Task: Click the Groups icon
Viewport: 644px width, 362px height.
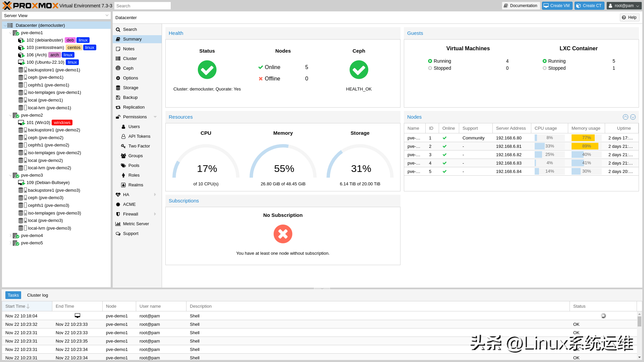Action: point(123,156)
